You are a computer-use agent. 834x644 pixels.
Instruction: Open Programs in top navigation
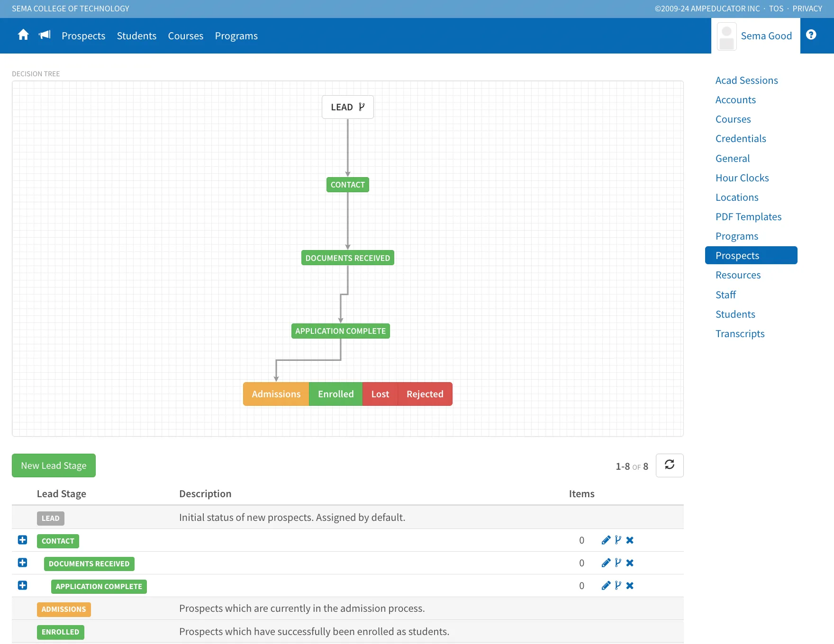(x=236, y=36)
